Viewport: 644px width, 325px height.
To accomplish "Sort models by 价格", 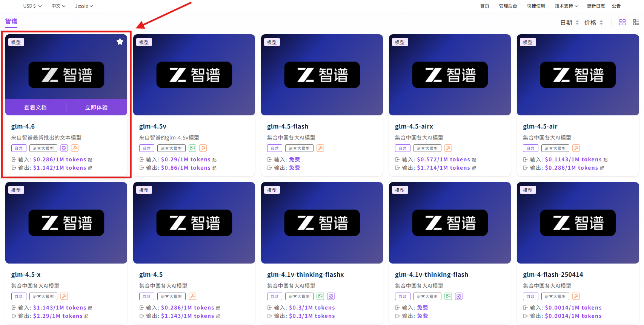I will [593, 23].
